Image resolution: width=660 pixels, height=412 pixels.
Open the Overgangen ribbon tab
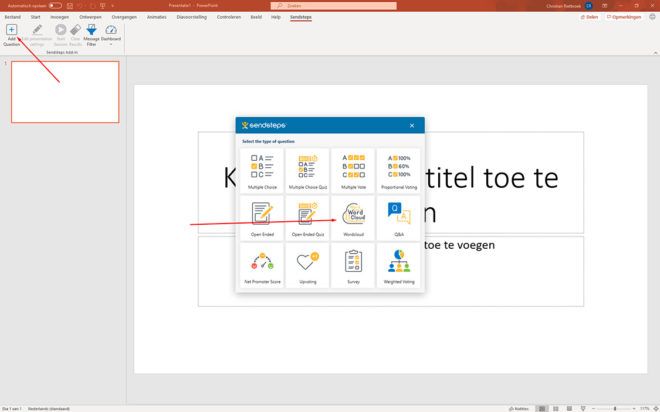124,17
